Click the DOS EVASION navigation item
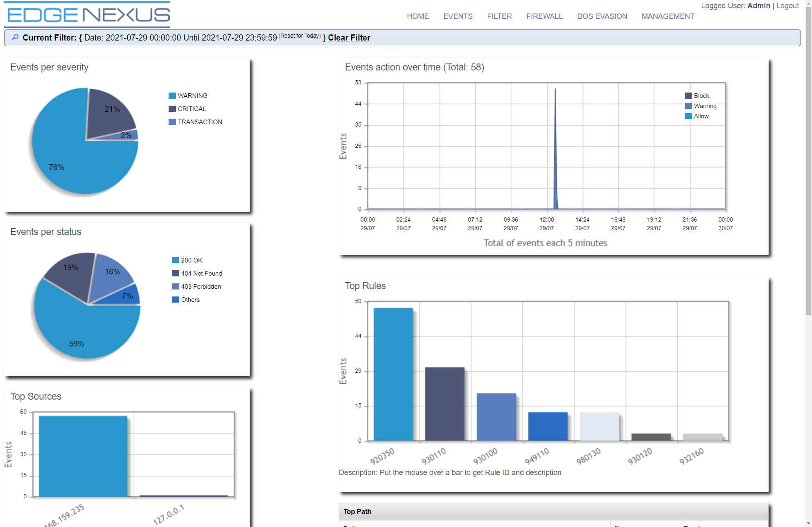The image size is (812, 527). 602,16
